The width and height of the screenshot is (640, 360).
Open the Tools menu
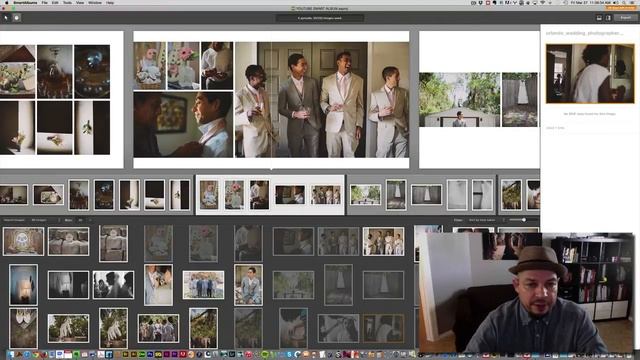click(x=67, y=2)
